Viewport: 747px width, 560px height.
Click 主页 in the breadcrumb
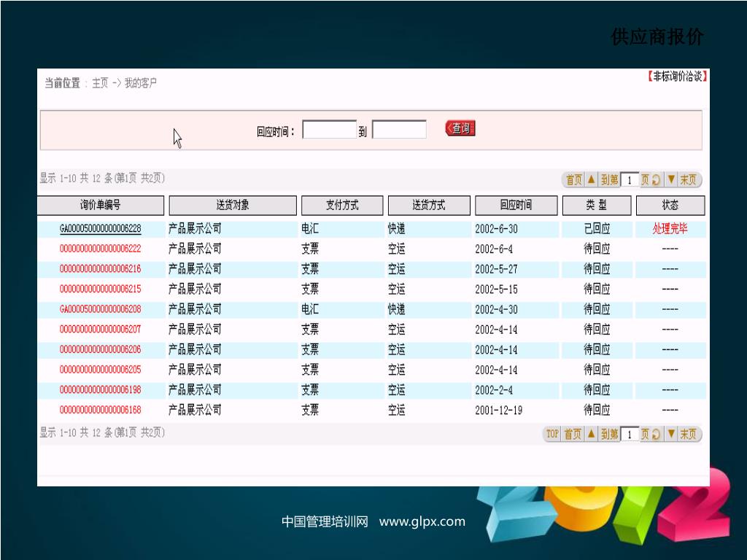[x=100, y=83]
